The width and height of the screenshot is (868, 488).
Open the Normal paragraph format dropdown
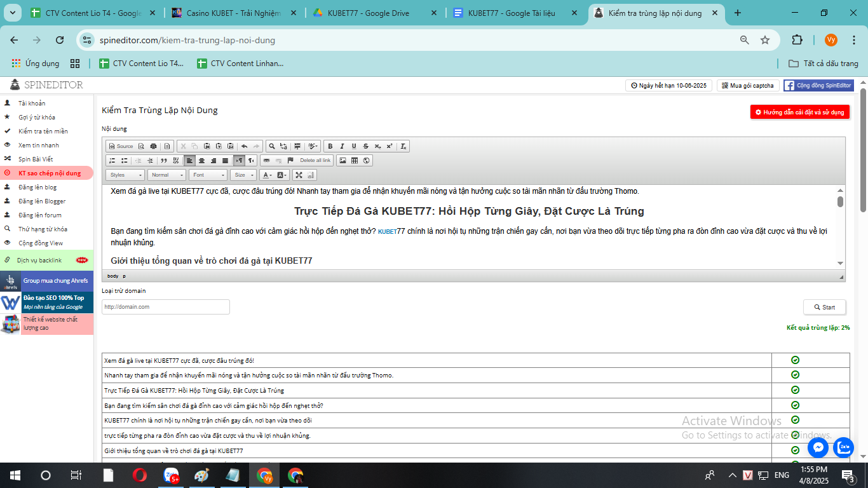click(x=166, y=175)
